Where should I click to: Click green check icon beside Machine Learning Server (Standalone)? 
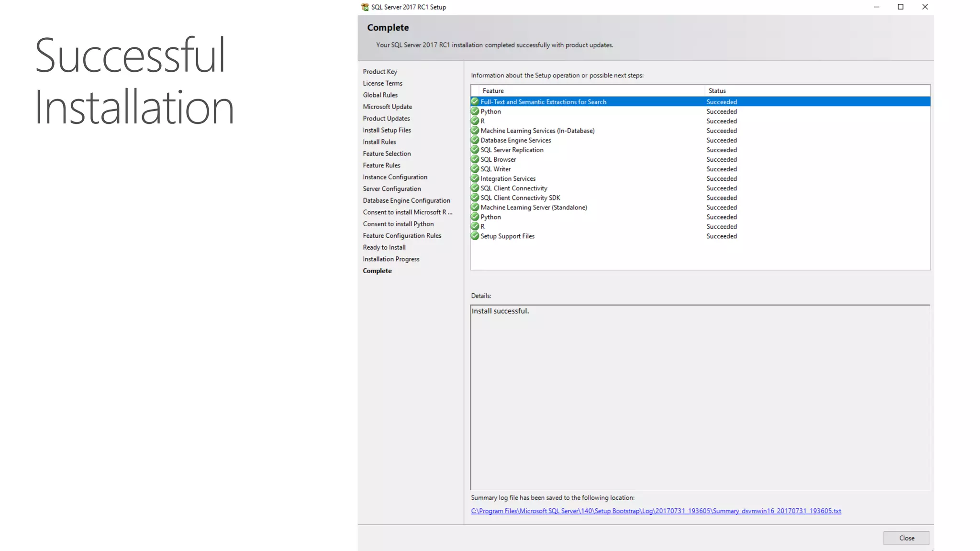pyautogui.click(x=475, y=207)
